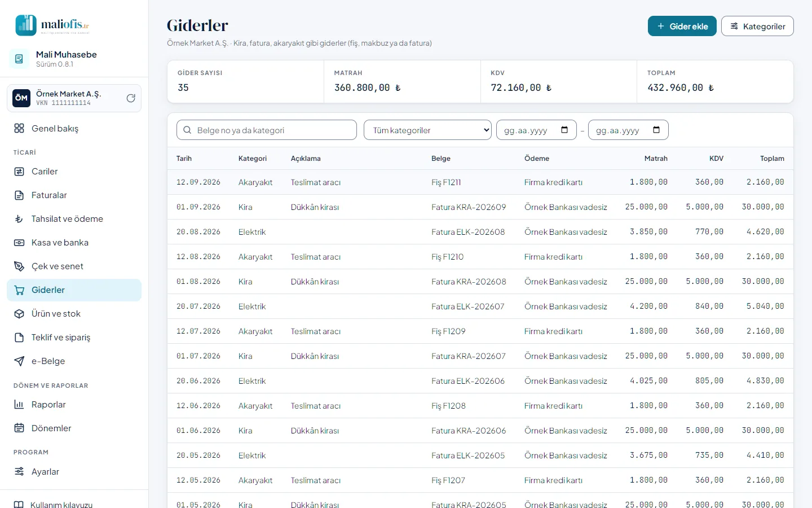This screenshot has height=508, width=812.
Task: Focus the Belge no ya da kategori search
Action: coord(267,130)
